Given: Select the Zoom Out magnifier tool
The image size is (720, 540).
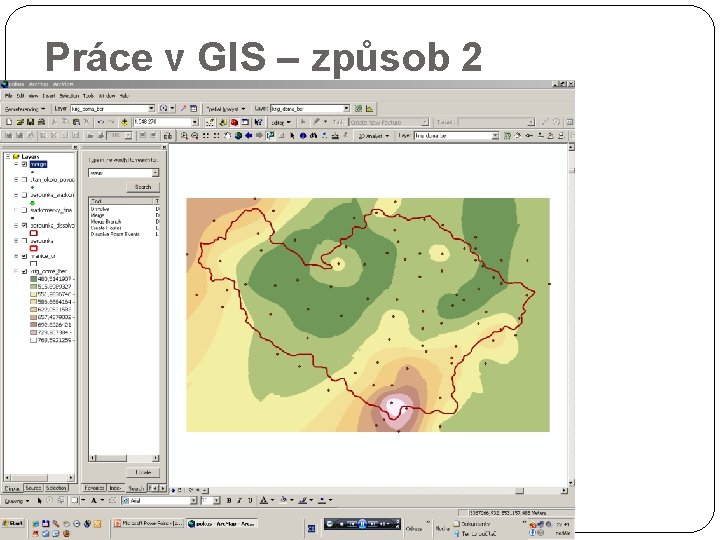Looking at the screenshot, I should pos(195,135).
